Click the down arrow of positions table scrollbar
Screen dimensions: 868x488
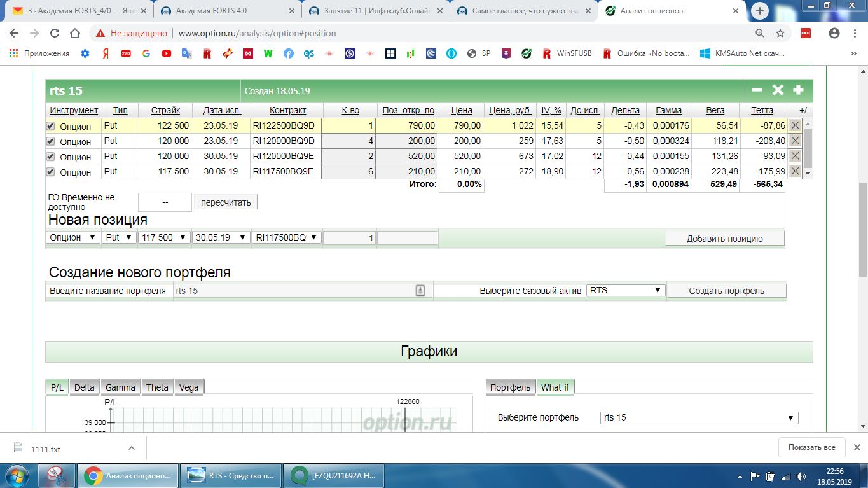point(808,173)
